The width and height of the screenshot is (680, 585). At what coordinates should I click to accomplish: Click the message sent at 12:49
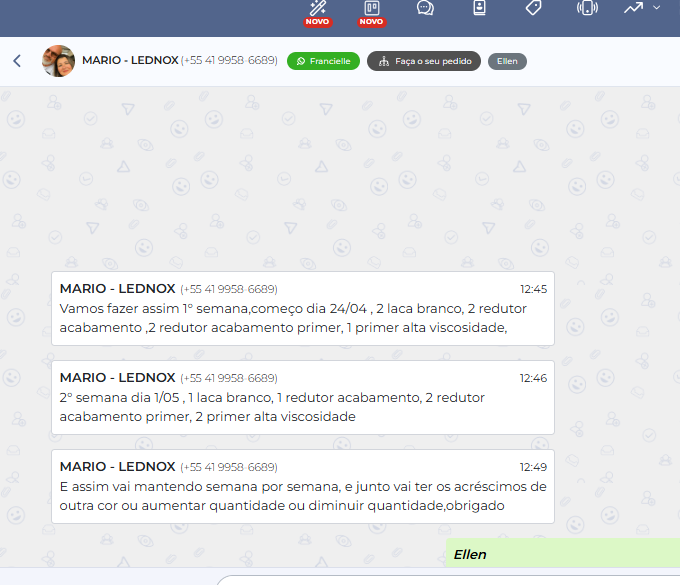(x=302, y=496)
